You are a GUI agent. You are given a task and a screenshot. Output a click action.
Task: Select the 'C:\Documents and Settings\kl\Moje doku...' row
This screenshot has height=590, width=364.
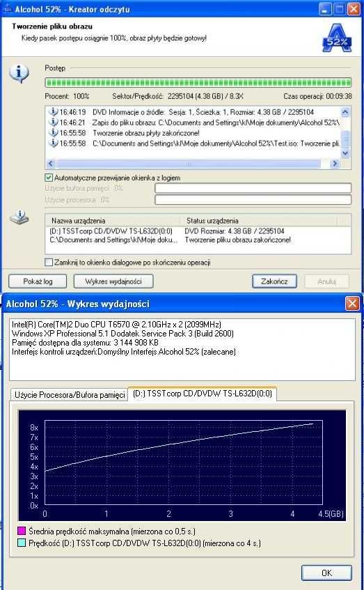[113, 240]
